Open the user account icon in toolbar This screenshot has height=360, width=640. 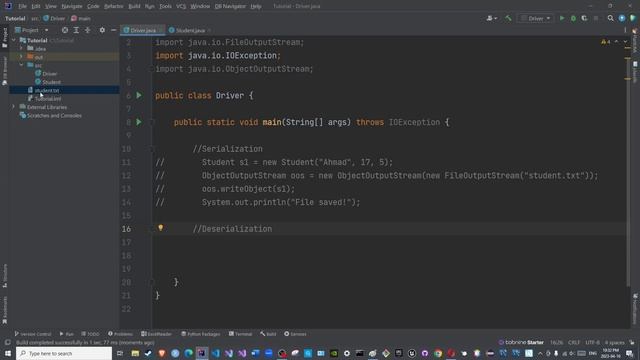tap(491, 18)
